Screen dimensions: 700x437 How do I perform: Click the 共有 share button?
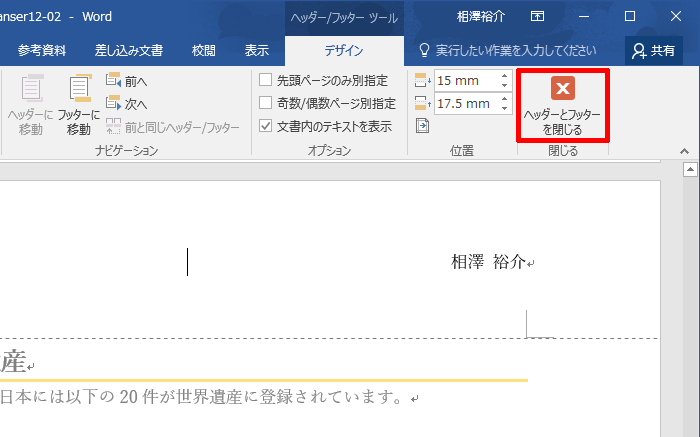coord(654,51)
